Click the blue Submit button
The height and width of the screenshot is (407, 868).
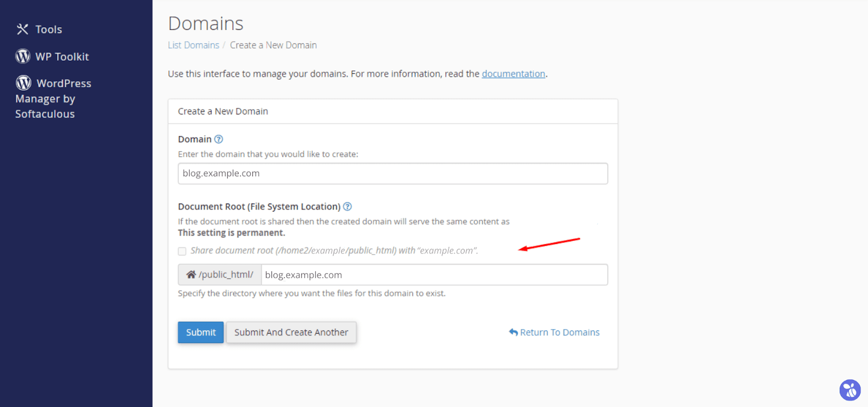(201, 332)
